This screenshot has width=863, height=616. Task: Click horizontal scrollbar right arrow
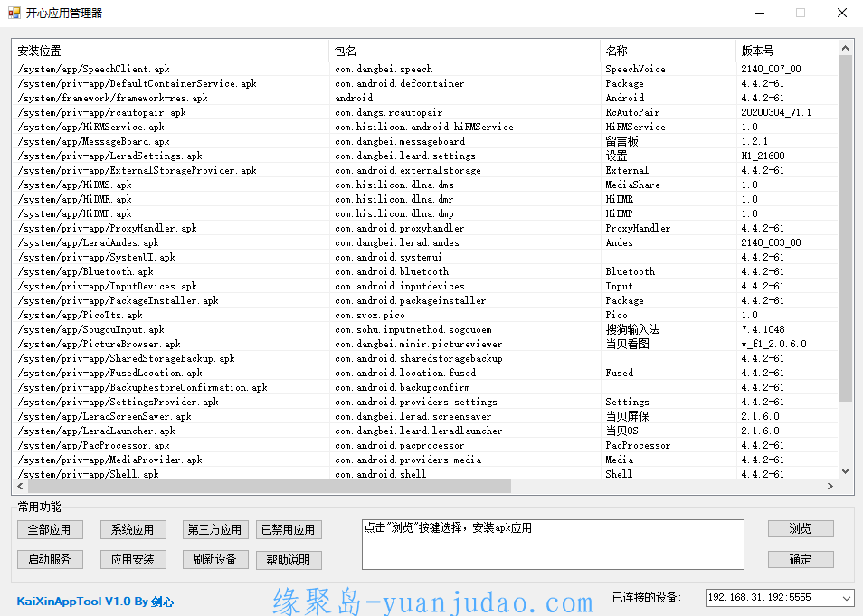point(830,486)
